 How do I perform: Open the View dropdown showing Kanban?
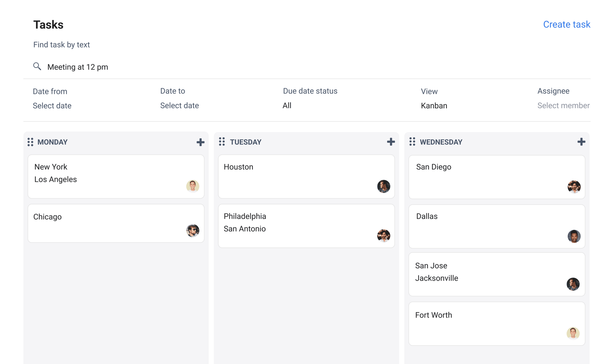click(434, 106)
